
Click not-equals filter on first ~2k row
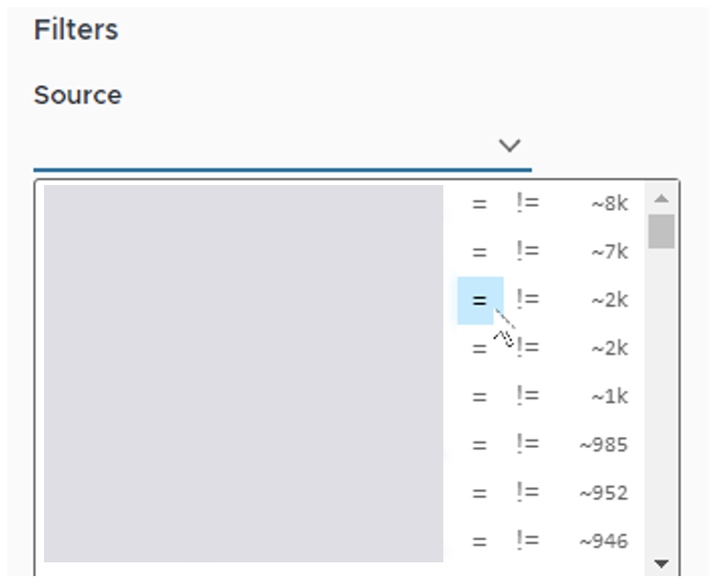(527, 300)
